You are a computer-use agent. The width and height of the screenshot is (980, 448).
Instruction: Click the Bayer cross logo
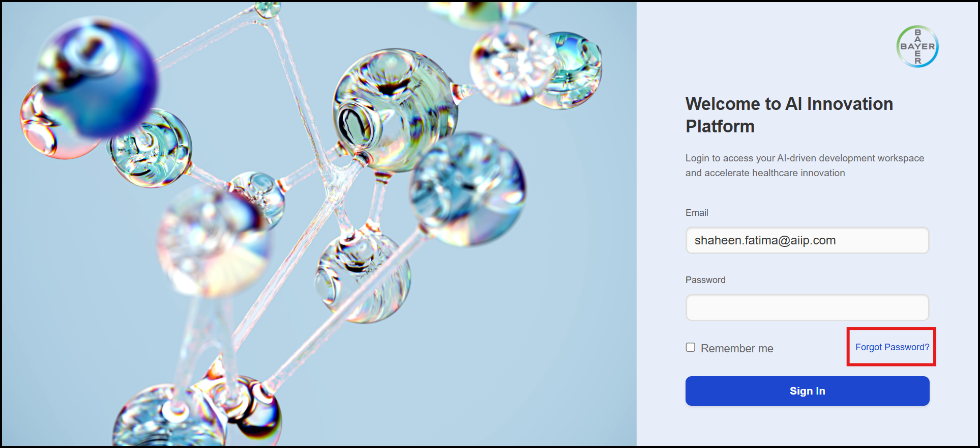point(917,46)
